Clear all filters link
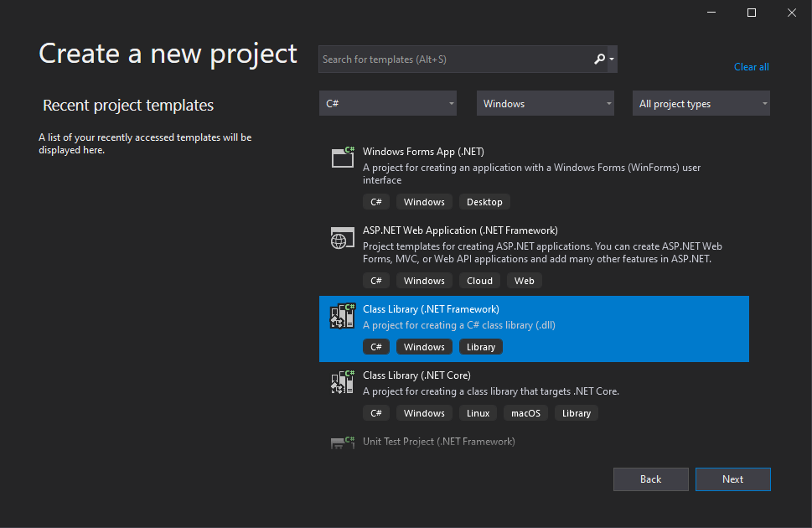The height and width of the screenshot is (528, 812). [x=751, y=67]
